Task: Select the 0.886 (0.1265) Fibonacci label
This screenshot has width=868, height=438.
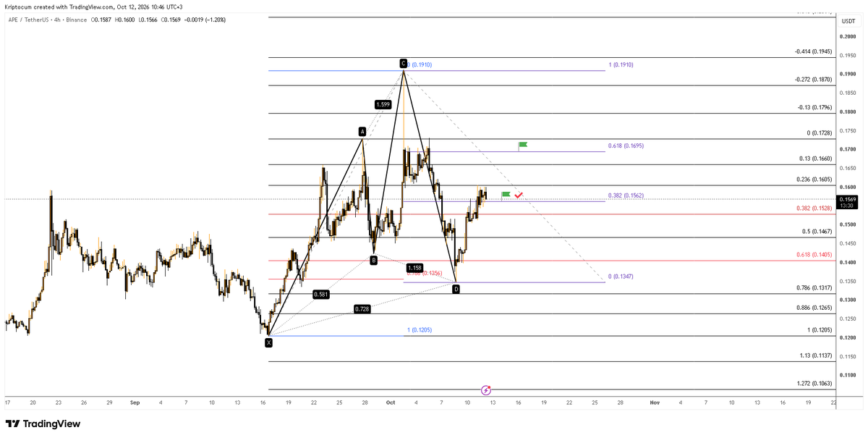Action: (814, 308)
